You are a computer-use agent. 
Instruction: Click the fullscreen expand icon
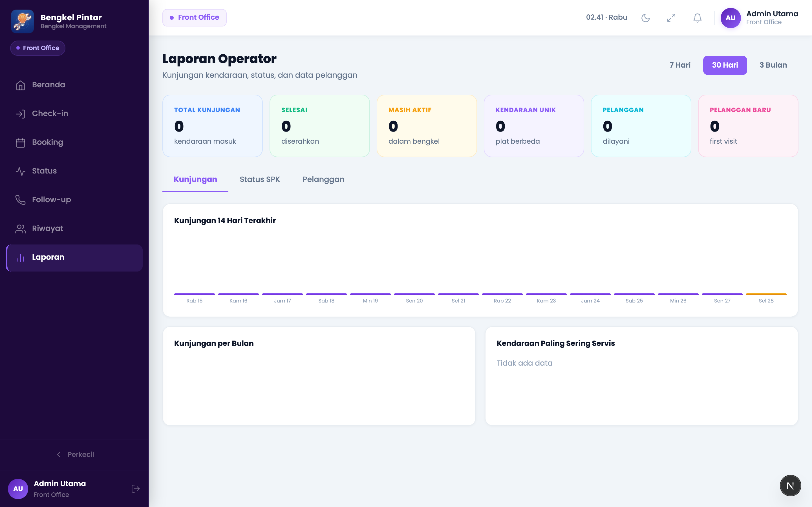(x=671, y=18)
